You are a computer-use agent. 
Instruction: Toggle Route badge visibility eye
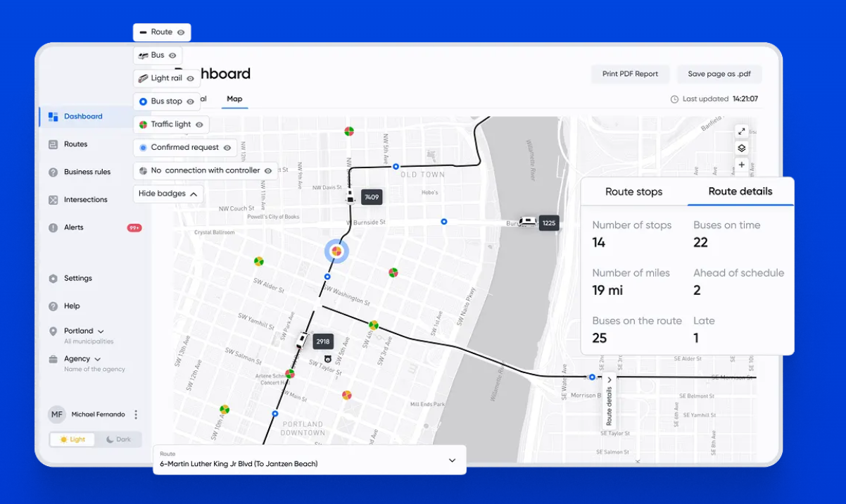pyautogui.click(x=181, y=32)
